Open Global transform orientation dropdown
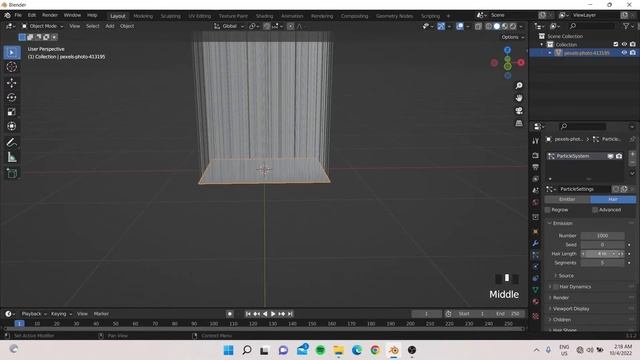This screenshot has width=640, height=360. tap(229, 26)
